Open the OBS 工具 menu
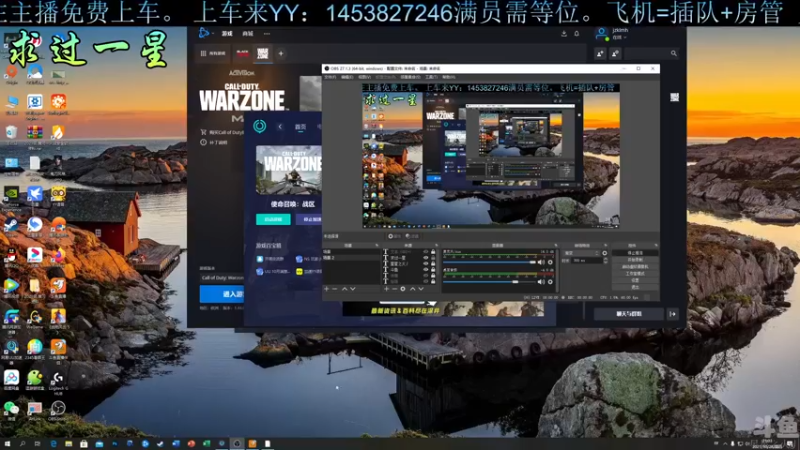 pos(432,77)
